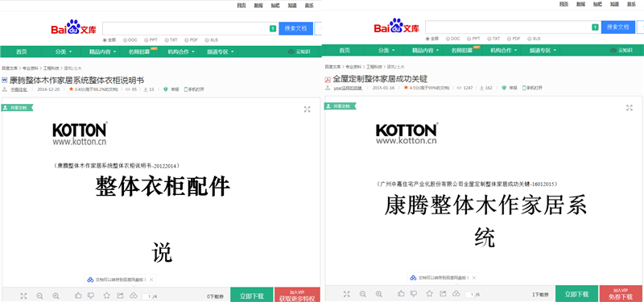
Task: Click the Baidu Wenku logo on left page
Action: pyautogui.click(x=73, y=27)
